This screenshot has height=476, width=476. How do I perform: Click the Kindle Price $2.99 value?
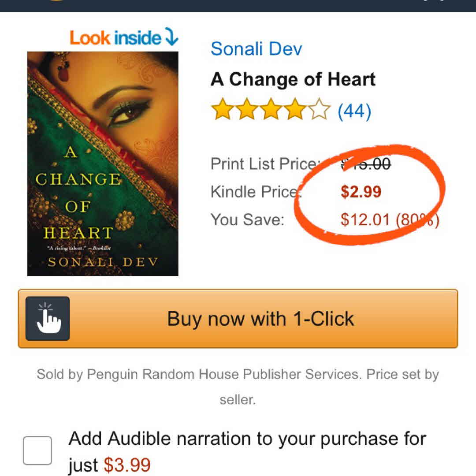click(361, 192)
